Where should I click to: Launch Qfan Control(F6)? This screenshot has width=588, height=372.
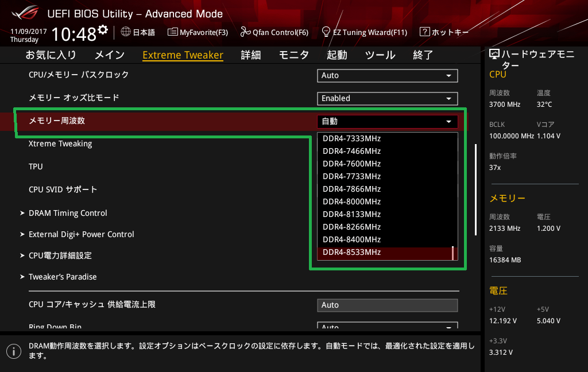click(x=274, y=32)
